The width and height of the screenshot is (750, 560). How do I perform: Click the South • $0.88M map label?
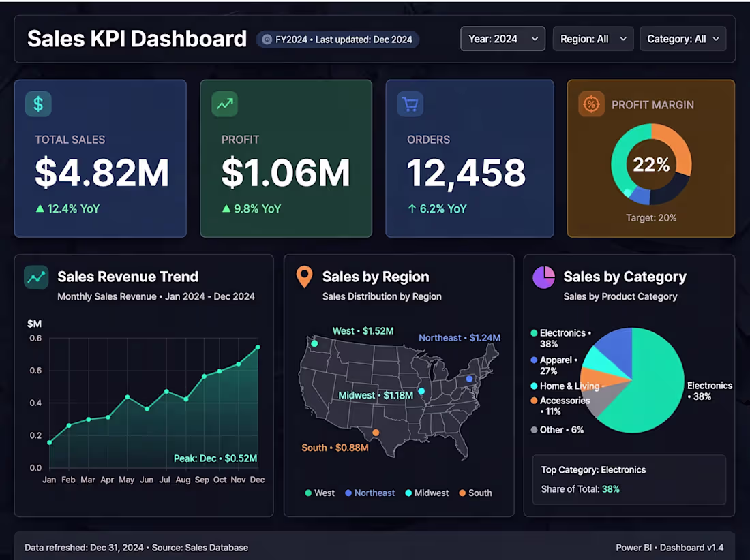335,448
